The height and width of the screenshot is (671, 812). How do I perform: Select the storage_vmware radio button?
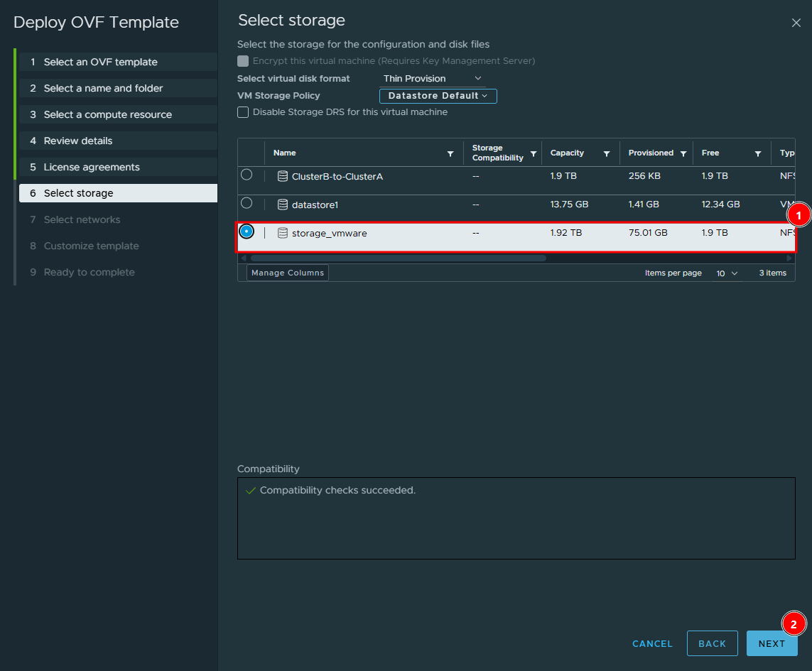point(247,231)
